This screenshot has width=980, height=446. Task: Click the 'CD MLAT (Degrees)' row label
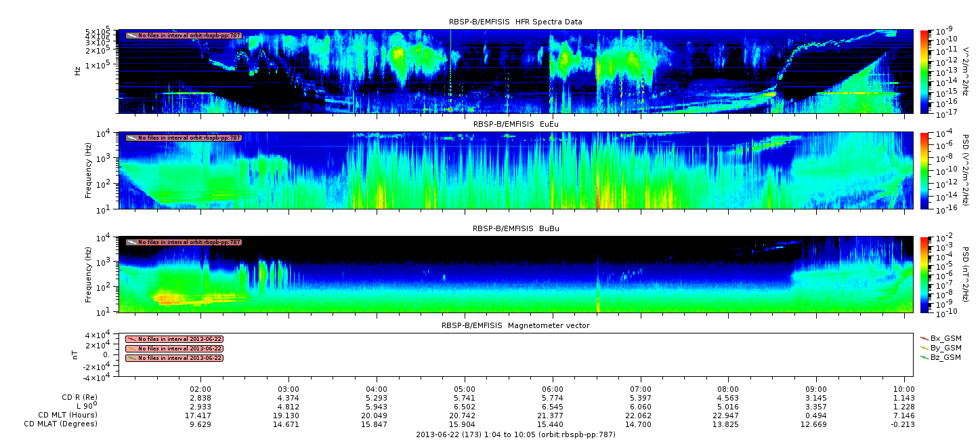68,424
